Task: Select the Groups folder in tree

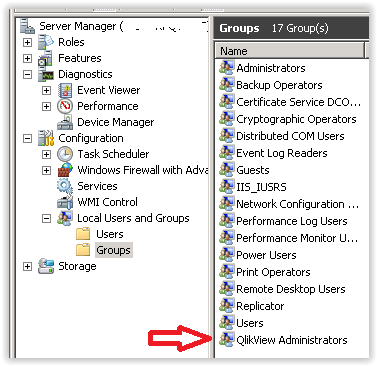Action: [113, 250]
